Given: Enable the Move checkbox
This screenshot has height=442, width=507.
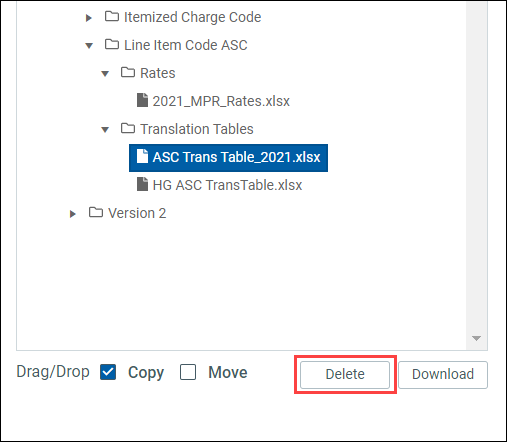Looking at the screenshot, I should (188, 372).
